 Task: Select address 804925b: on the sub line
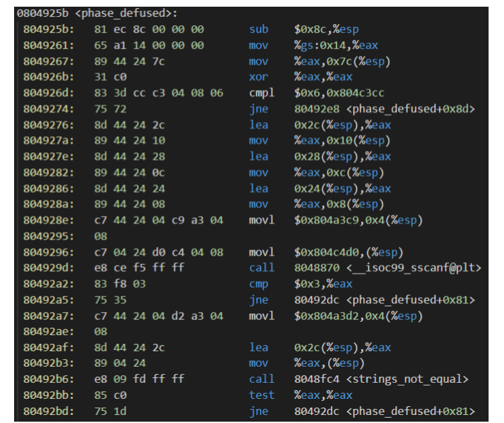coord(48,29)
